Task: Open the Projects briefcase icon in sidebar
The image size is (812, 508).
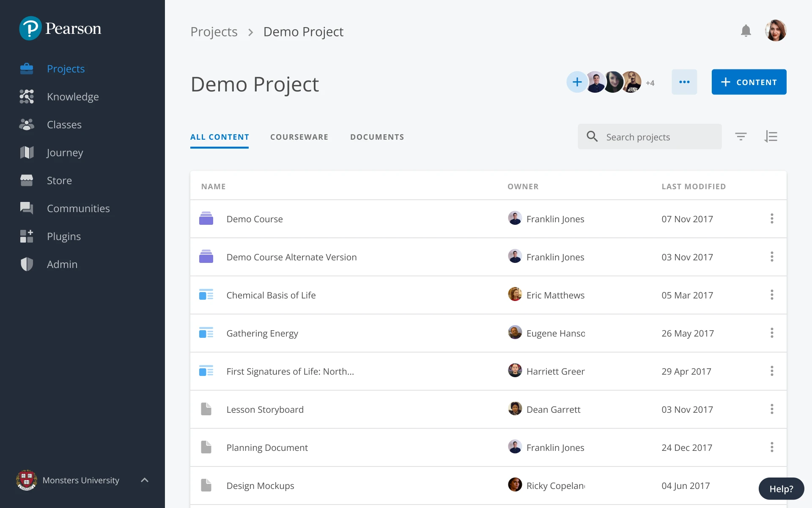Action: 27,69
